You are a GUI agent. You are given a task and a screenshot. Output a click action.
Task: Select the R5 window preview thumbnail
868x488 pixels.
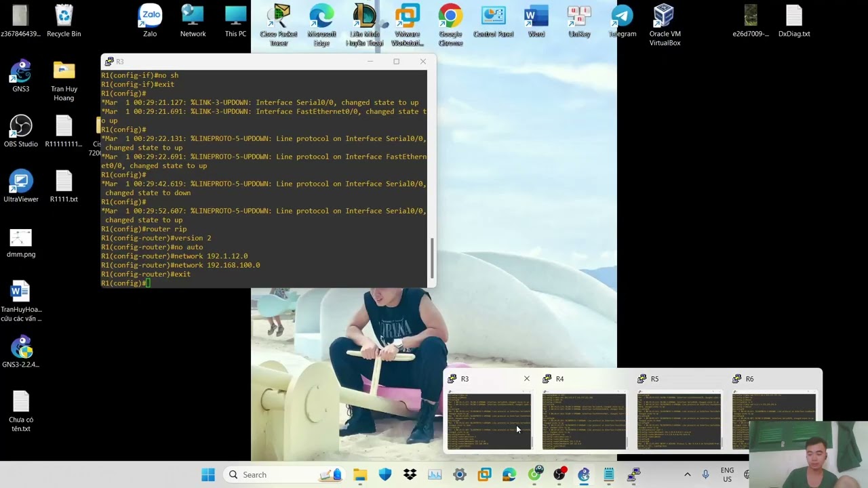coord(679,421)
